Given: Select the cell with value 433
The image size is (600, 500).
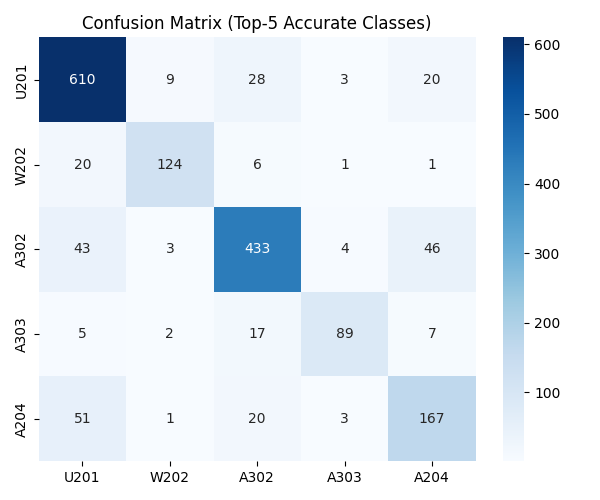Looking at the screenshot, I should (x=257, y=249).
